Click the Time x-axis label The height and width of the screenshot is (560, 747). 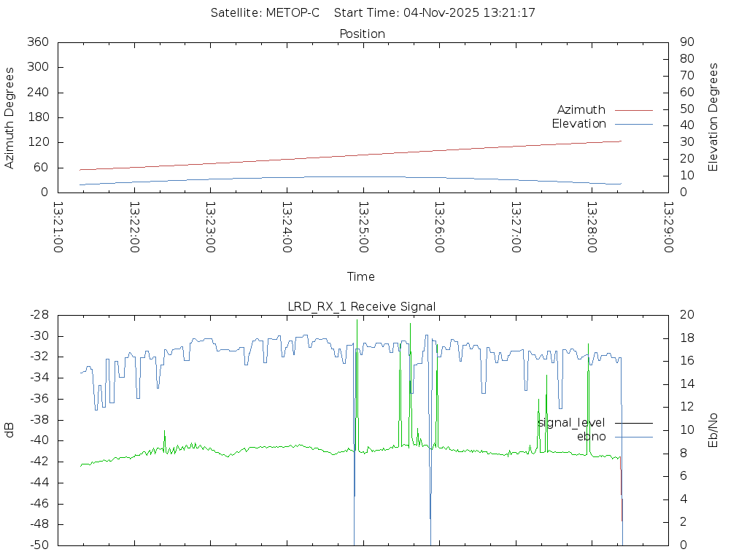361,277
